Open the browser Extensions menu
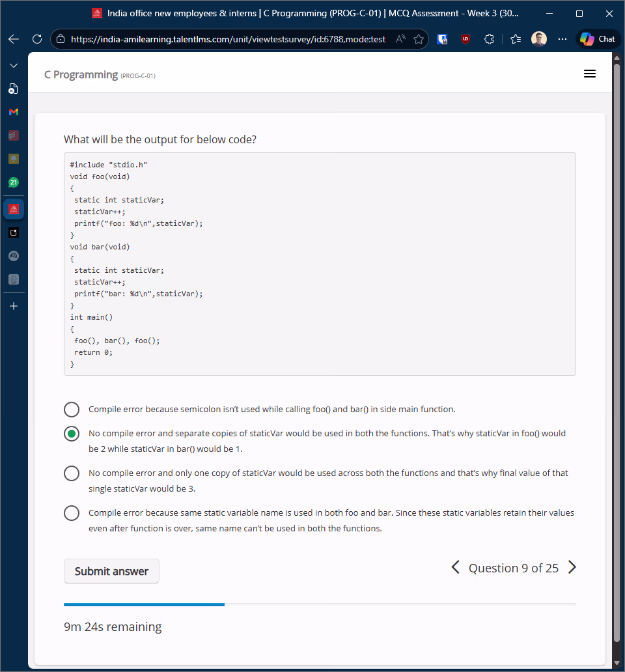625x672 pixels. [x=490, y=39]
